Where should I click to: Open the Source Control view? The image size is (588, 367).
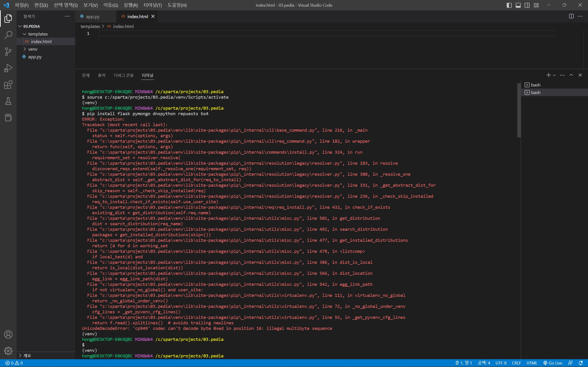(8, 51)
